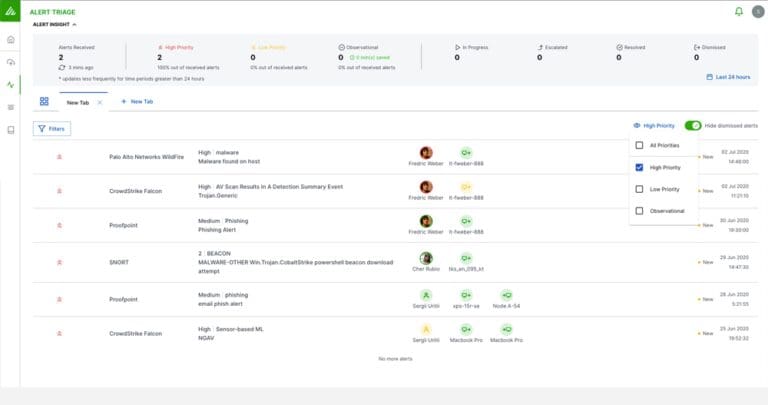Screen dimensions: 768x405
Task: Add a New Tab
Action: coord(137,101)
